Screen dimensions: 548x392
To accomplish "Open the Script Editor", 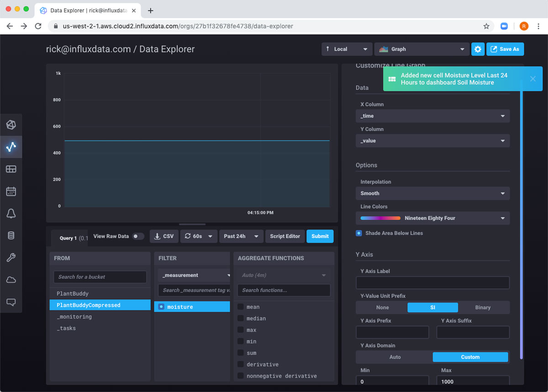I will coord(285,236).
